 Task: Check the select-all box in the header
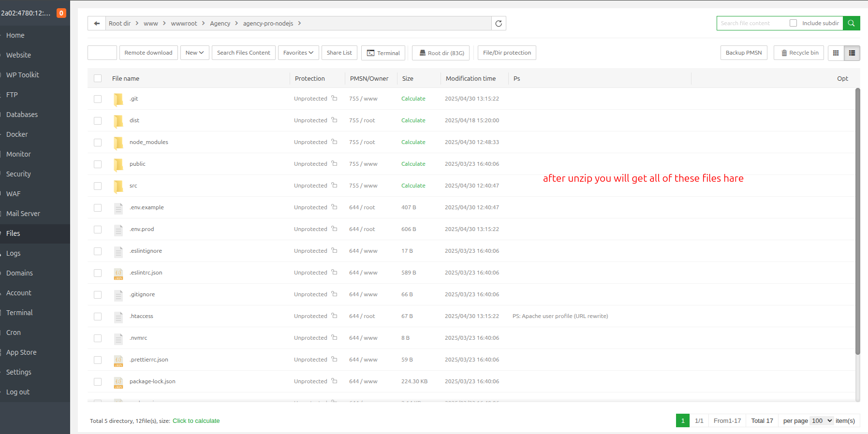pyautogui.click(x=98, y=78)
